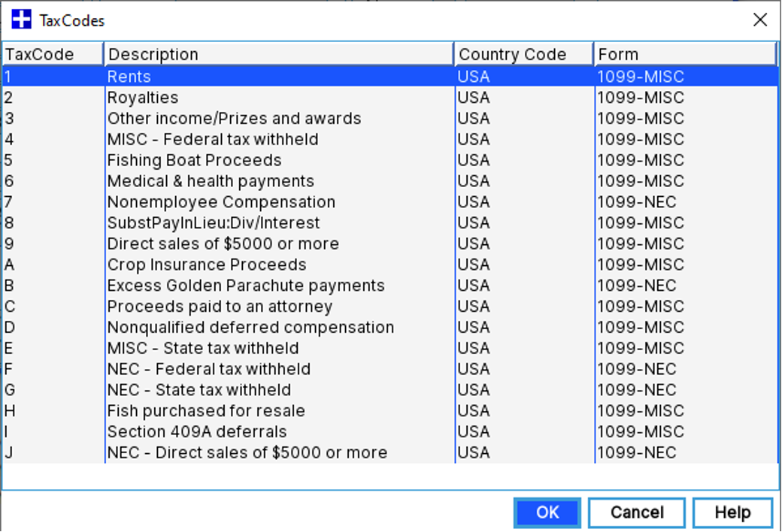
Task: Choose Proceeds paid to an attorney
Action: click(x=226, y=307)
